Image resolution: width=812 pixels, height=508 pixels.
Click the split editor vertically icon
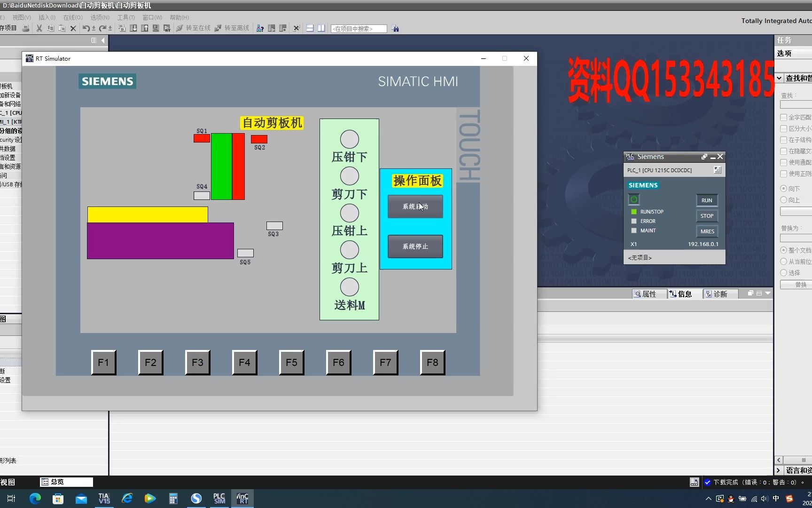click(x=321, y=28)
